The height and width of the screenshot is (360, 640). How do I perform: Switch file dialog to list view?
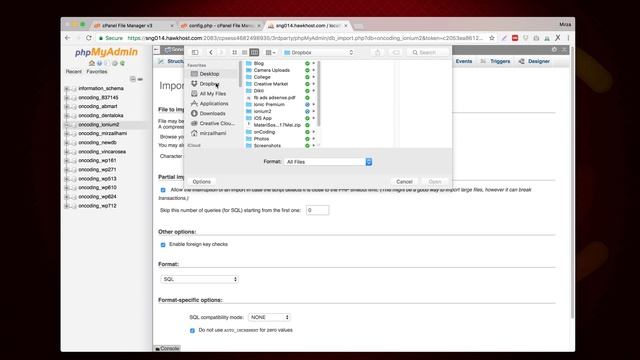tap(244, 52)
